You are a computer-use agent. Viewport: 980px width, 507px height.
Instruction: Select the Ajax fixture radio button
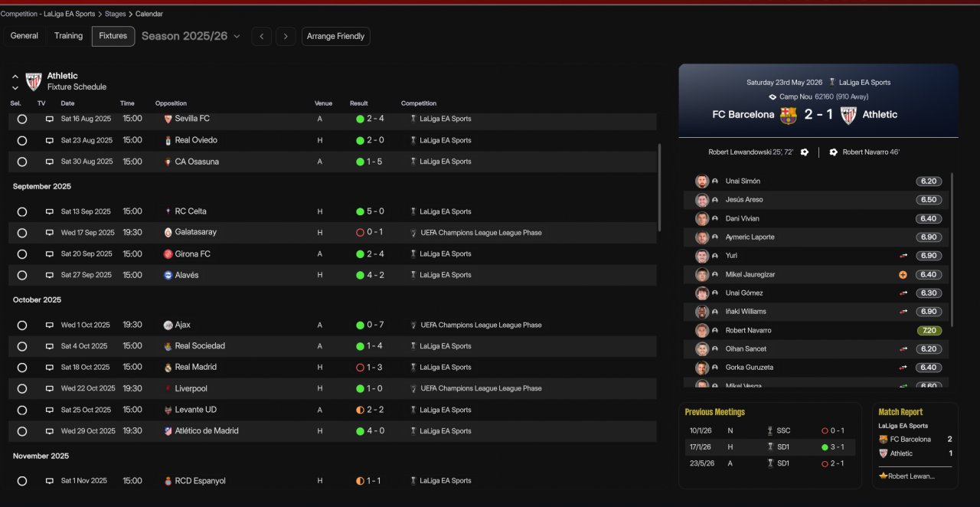pyautogui.click(x=21, y=325)
